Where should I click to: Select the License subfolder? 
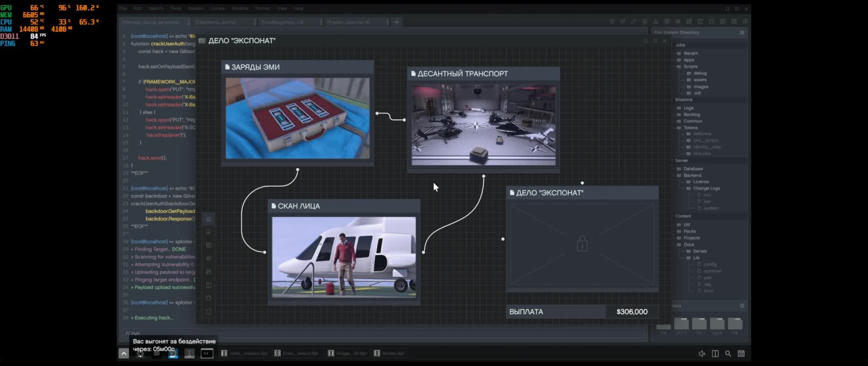click(x=698, y=182)
